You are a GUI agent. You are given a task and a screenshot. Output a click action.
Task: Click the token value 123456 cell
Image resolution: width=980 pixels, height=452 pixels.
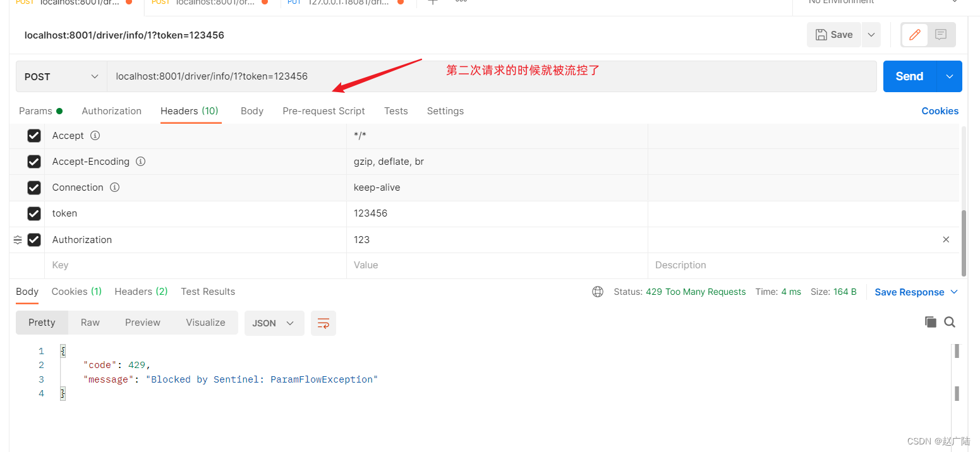(497, 213)
